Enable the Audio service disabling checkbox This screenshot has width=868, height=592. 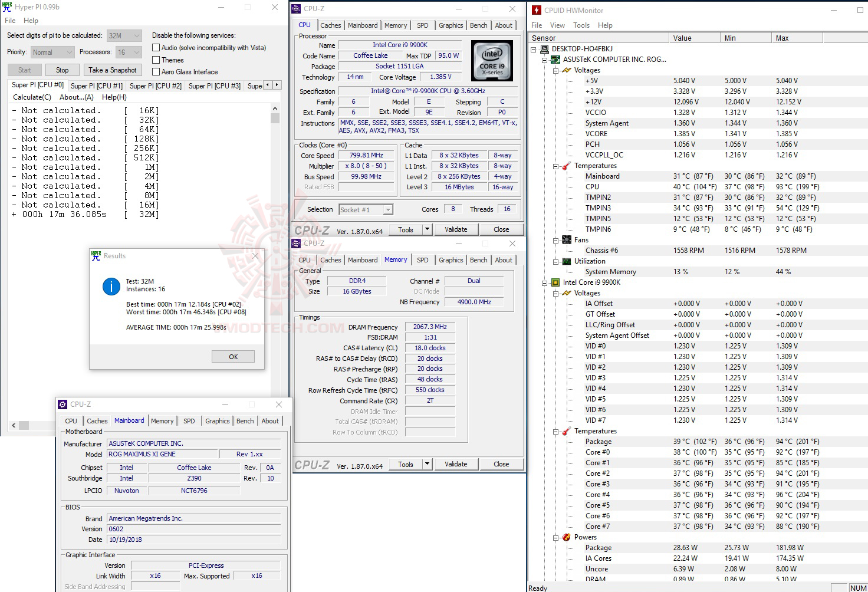click(x=156, y=47)
